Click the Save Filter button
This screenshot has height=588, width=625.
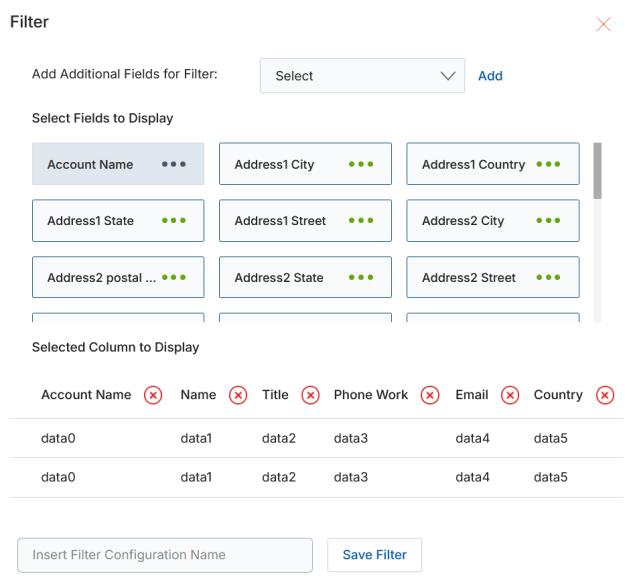point(374,555)
